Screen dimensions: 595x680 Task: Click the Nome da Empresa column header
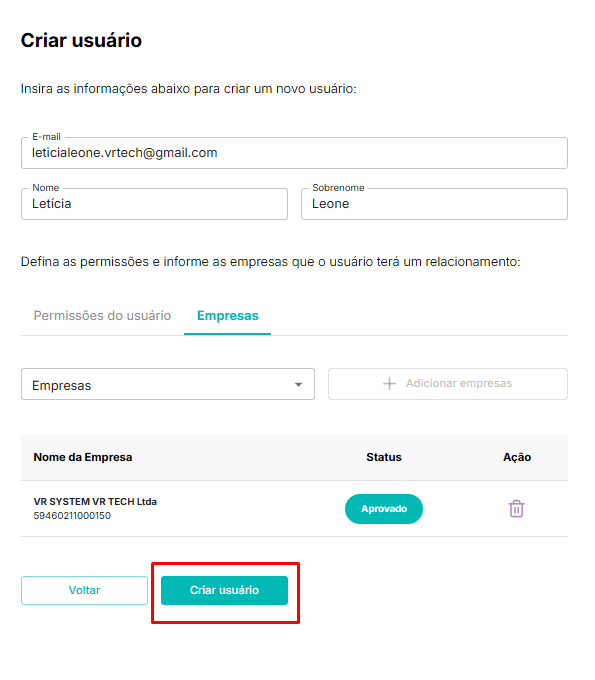click(x=83, y=457)
